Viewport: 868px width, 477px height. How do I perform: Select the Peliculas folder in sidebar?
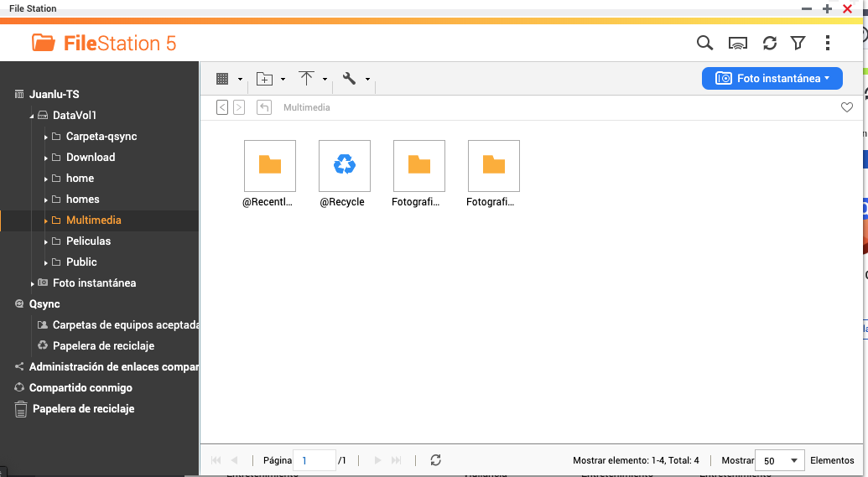88,241
